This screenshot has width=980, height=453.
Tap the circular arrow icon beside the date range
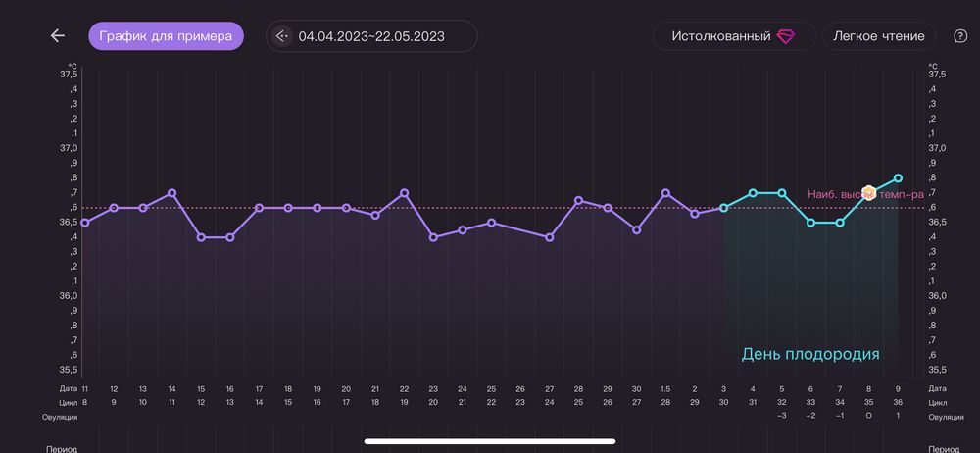(283, 36)
